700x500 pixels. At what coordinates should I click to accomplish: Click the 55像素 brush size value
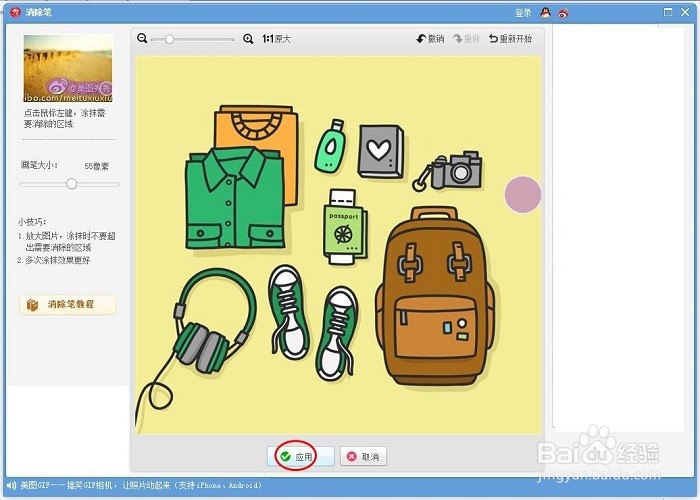click(x=96, y=166)
